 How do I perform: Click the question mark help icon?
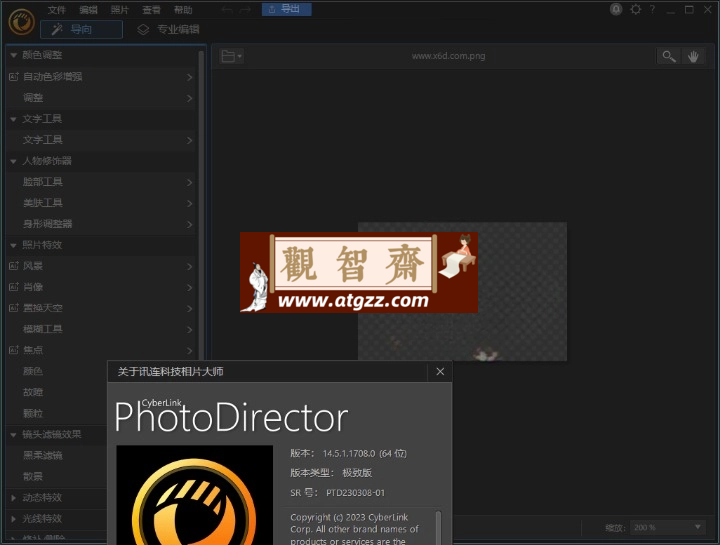tap(652, 9)
